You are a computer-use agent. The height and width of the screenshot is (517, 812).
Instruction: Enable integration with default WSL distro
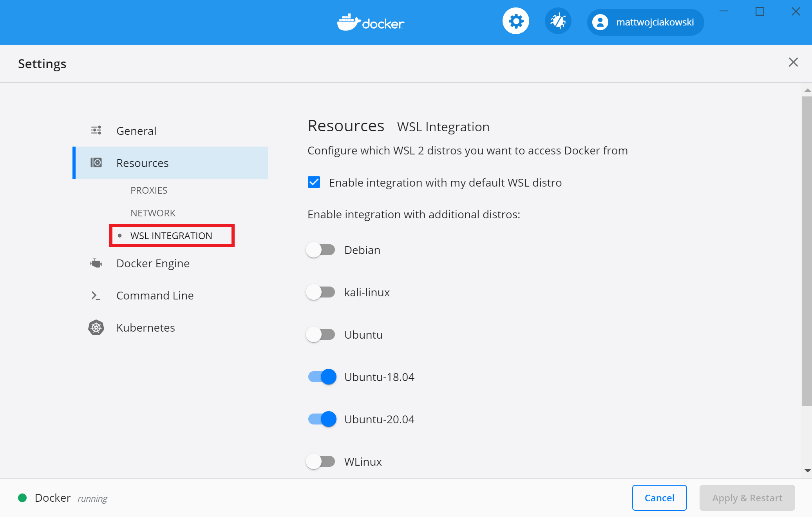pos(314,182)
